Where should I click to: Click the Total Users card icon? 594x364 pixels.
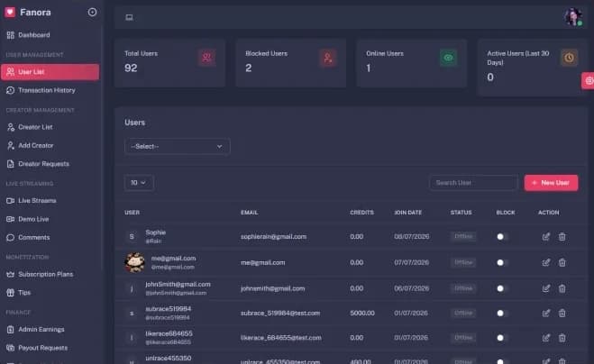[x=206, y=58]
